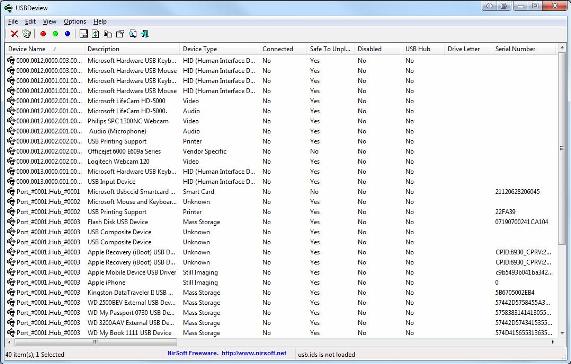
Task: Select the Apple iPhone description
Action: tap(106, 282)
